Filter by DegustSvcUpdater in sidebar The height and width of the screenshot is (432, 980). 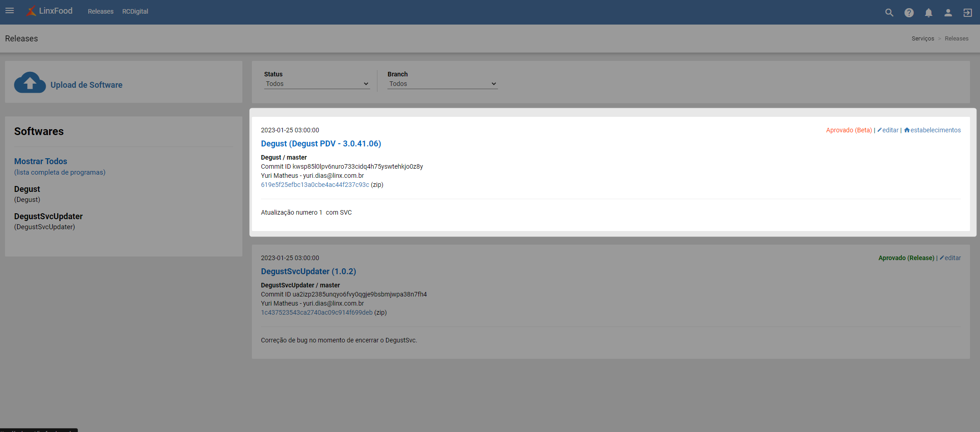48,216
